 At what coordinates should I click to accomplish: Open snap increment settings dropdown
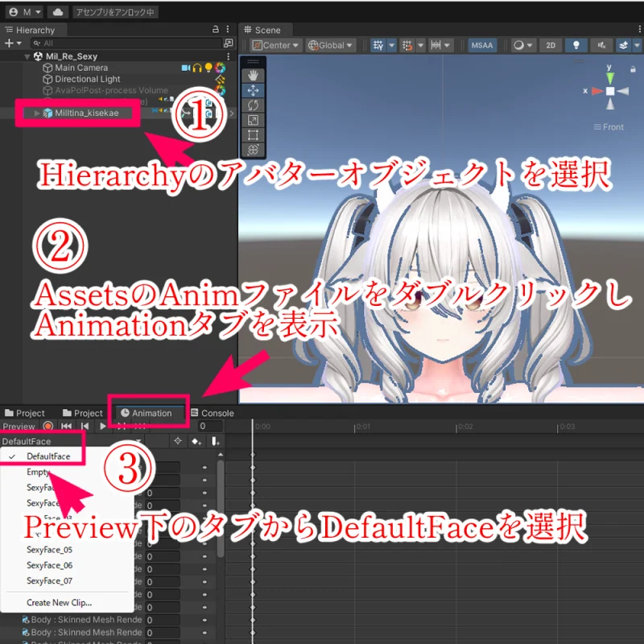[440, 45]
